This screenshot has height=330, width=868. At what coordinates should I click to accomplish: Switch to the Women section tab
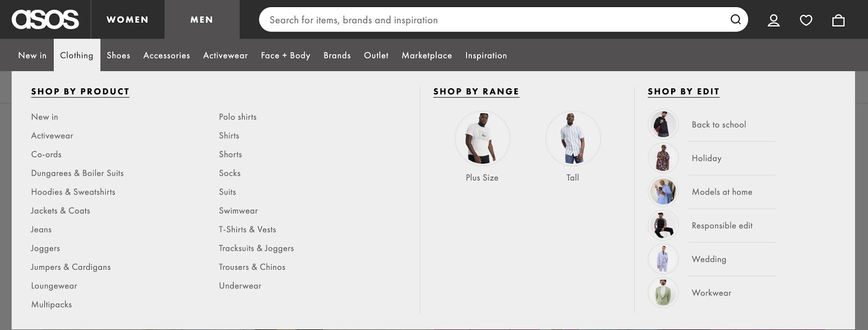point(127,20)
